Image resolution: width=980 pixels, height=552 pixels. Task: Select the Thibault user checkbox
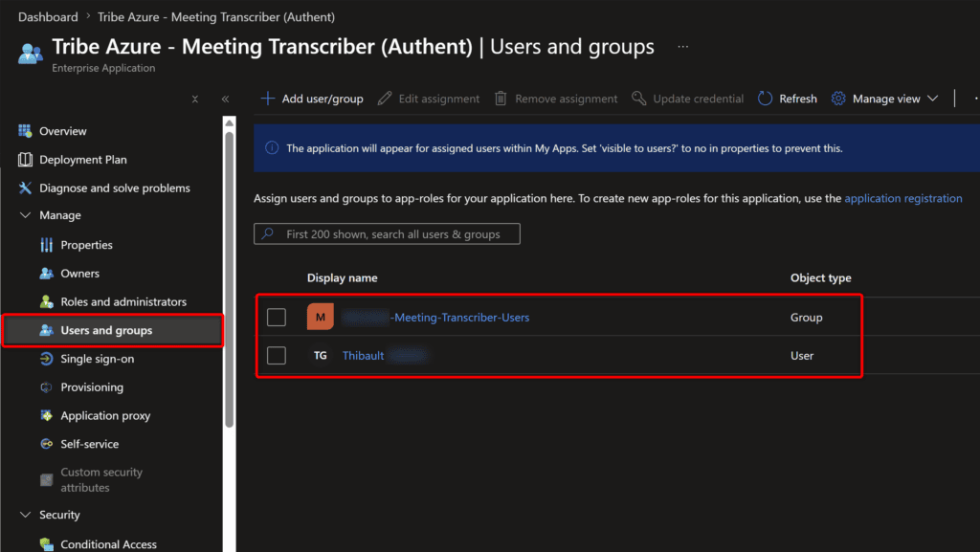tap(277, 355)
